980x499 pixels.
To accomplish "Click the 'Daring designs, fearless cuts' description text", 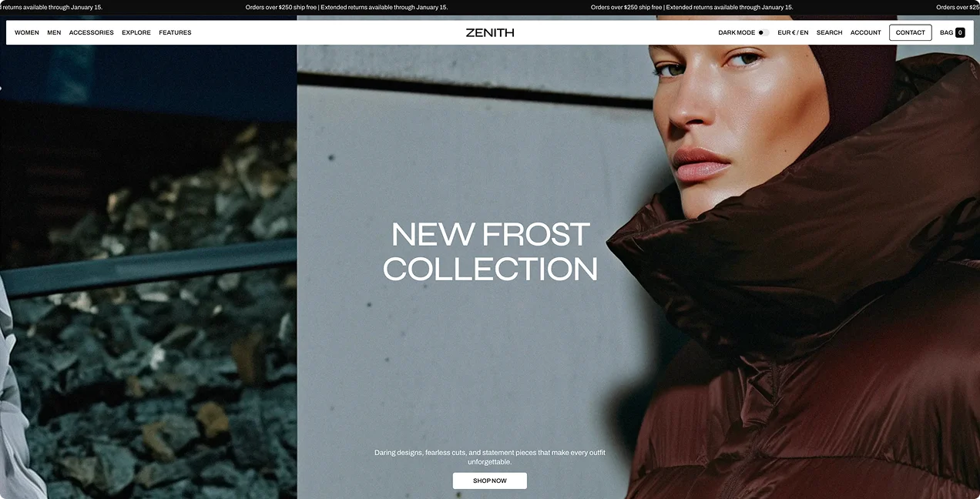I will [490, 457].
